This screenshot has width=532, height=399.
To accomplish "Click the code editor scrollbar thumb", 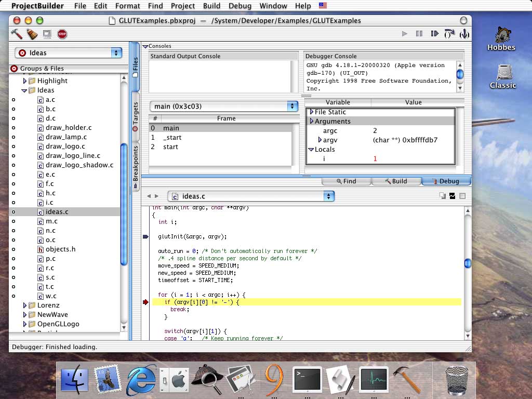I will coord(468,263).
